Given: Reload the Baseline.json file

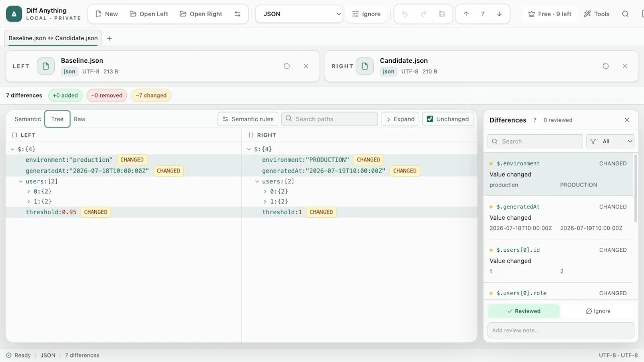Looking at the screenshot, I should [287, 66].
